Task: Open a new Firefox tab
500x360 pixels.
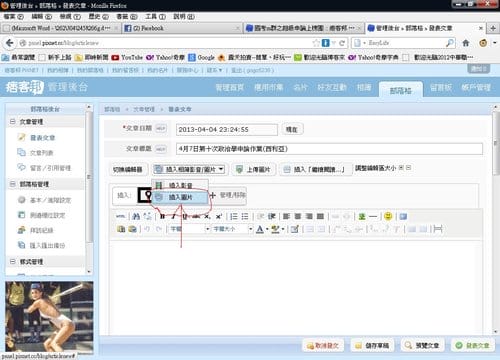Action: coord(493,28)
